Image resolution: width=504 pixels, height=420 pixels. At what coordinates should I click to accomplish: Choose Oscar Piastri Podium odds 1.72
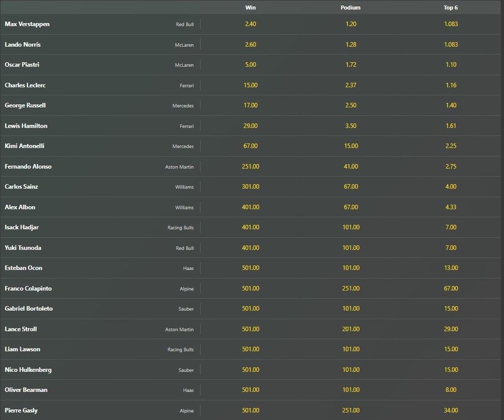351,65
